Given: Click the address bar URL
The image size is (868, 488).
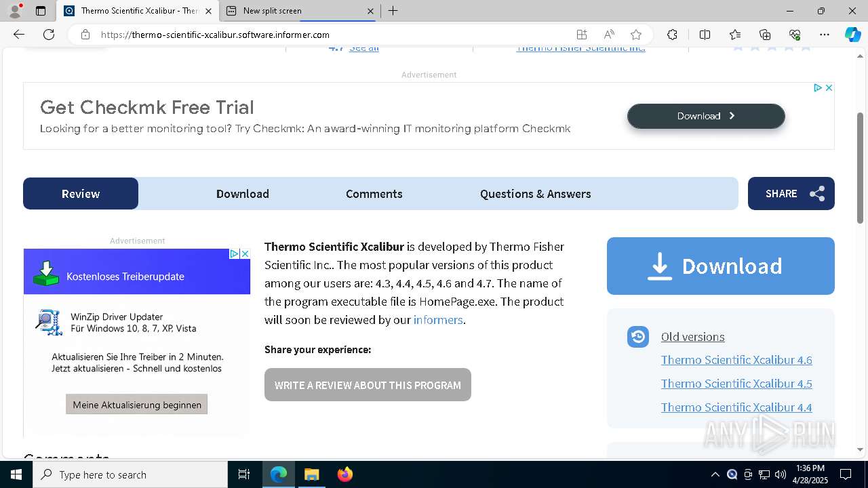Looking at the screenshot, I should pyautogui.click(x=215, y=35).
